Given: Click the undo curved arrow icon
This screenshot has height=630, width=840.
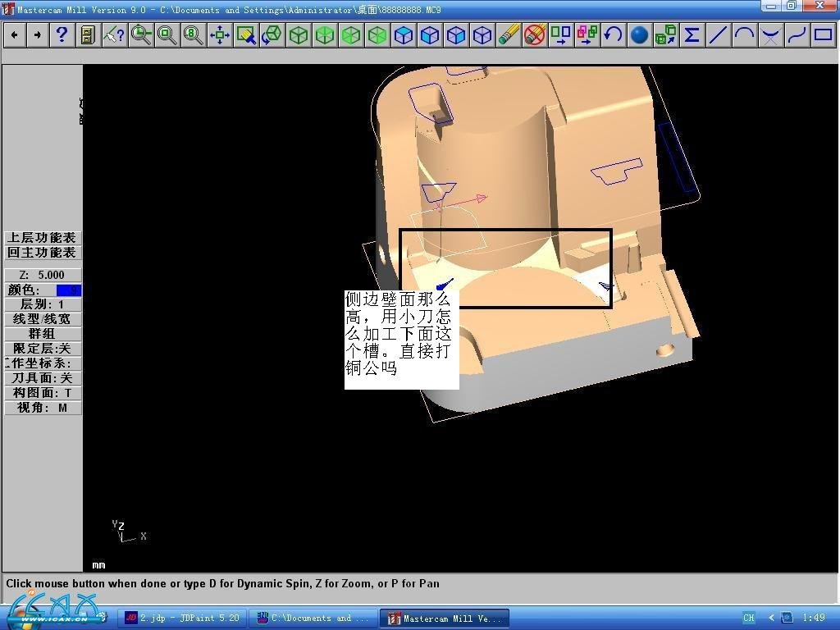Looking at the screenshot, I should (x=613, y=35).
